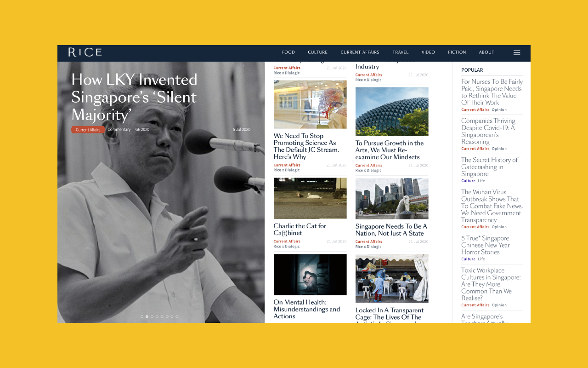Select the first carousel dot

[142, 316]
